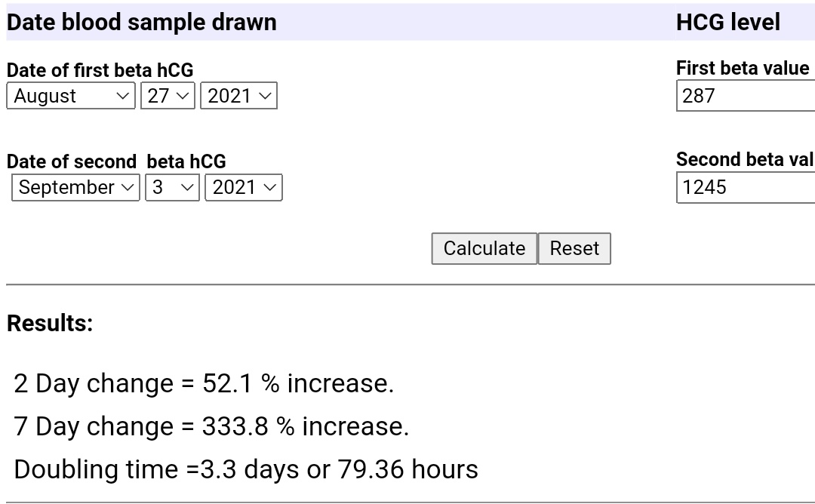Image resolution: width=815 pixels, height=504 pixels.
Task: Open the first beta year dropdown
Action: (238, 96)
